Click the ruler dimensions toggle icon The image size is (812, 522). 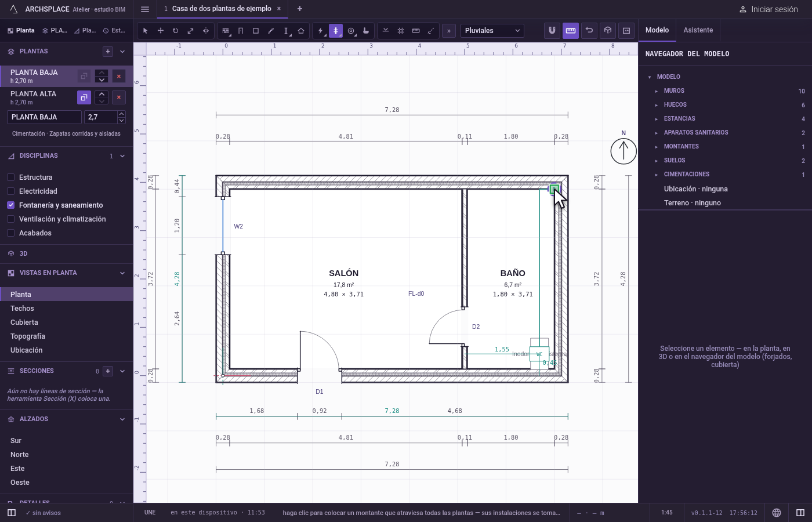tap(571, 30)
